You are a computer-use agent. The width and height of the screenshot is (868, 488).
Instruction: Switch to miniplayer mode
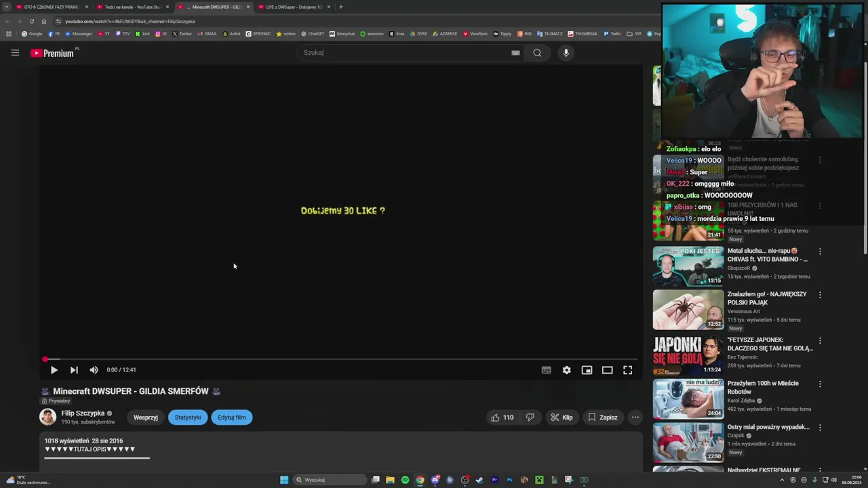click(587, 370)
